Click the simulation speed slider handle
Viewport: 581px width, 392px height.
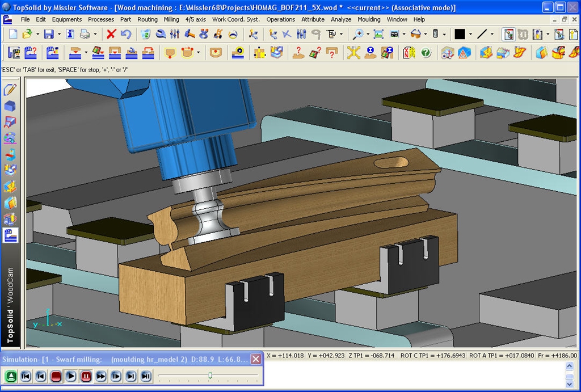pyautogui.click(x=210, y=376)
